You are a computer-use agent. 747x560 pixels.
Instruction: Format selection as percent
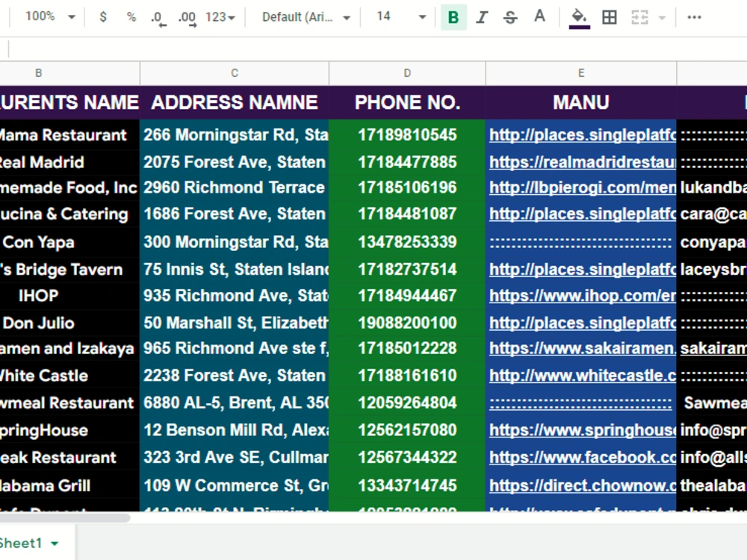point(131,17)
